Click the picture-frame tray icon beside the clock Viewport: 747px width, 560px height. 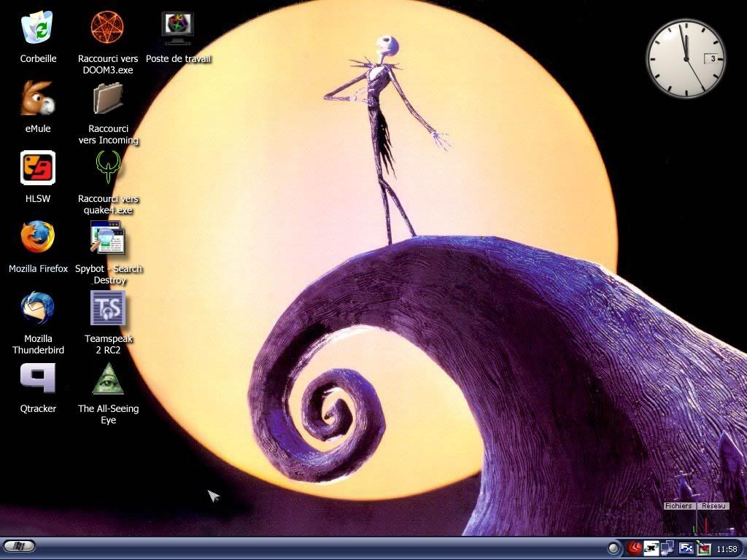(703, 548)
